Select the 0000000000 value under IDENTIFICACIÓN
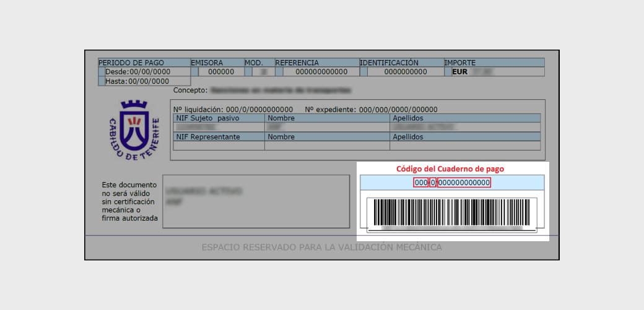This screenshot has width=644, height=310. pyautogui.click(x=406, y=71)
